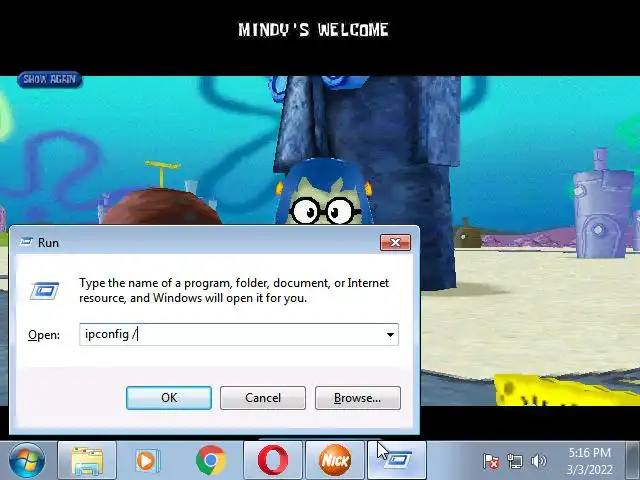Open Google Chrome from taskbar

[x=211, y=461]
